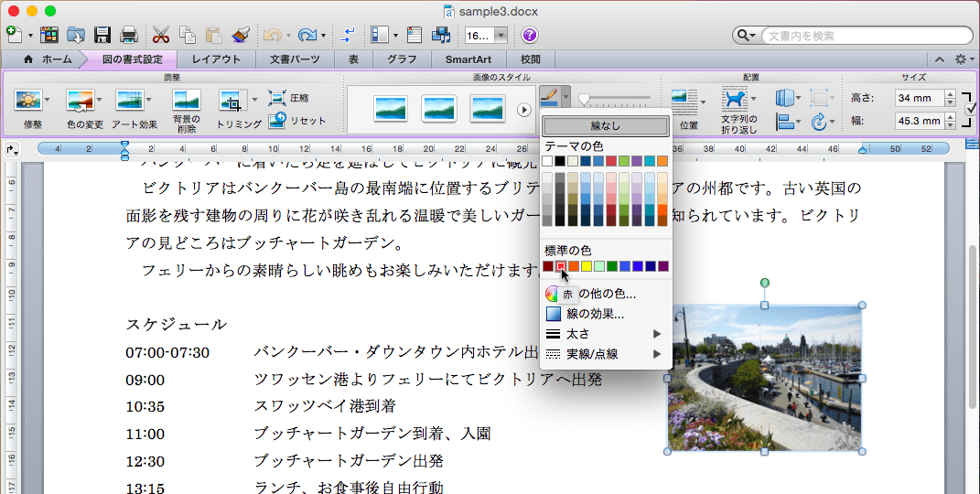Click the 線なし (no line) button
Image resolution: width=980 pixels, height=494 pixels.
click(605, 126)
